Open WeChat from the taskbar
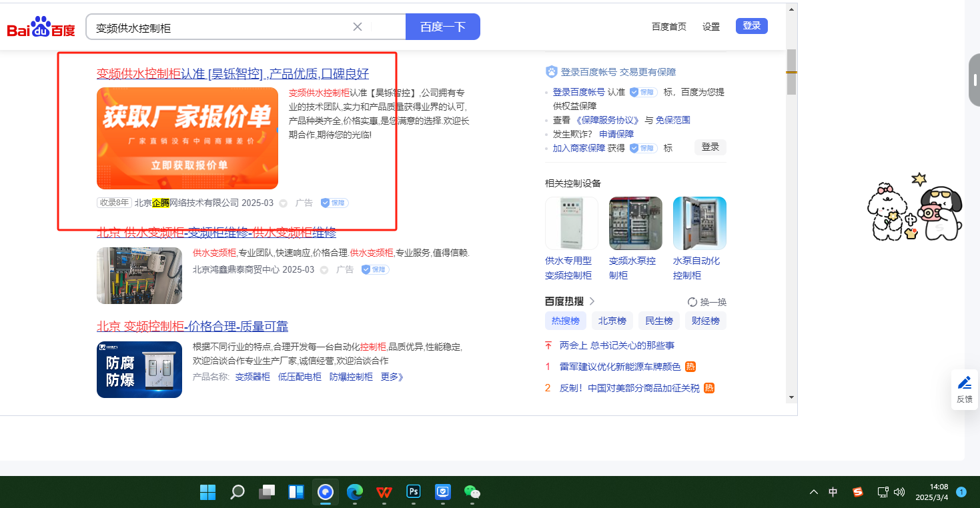The width and height of the screenshot is (980, 508). coord(472,493)
